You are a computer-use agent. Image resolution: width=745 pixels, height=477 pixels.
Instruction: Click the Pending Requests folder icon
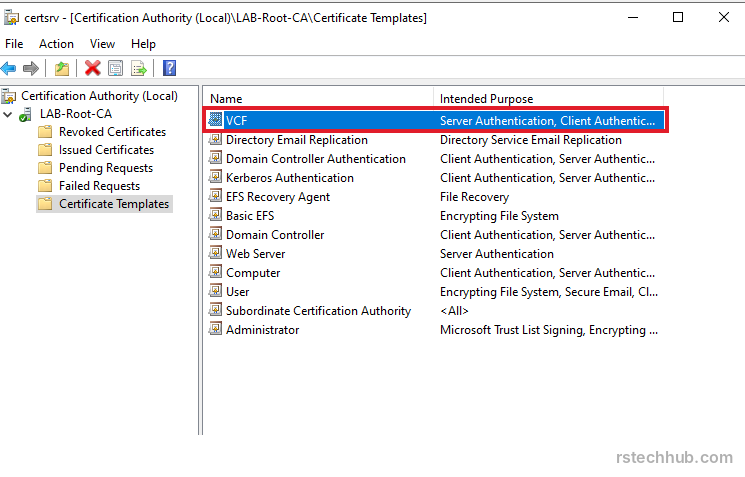pyautogui.click(x=45, y=168)
